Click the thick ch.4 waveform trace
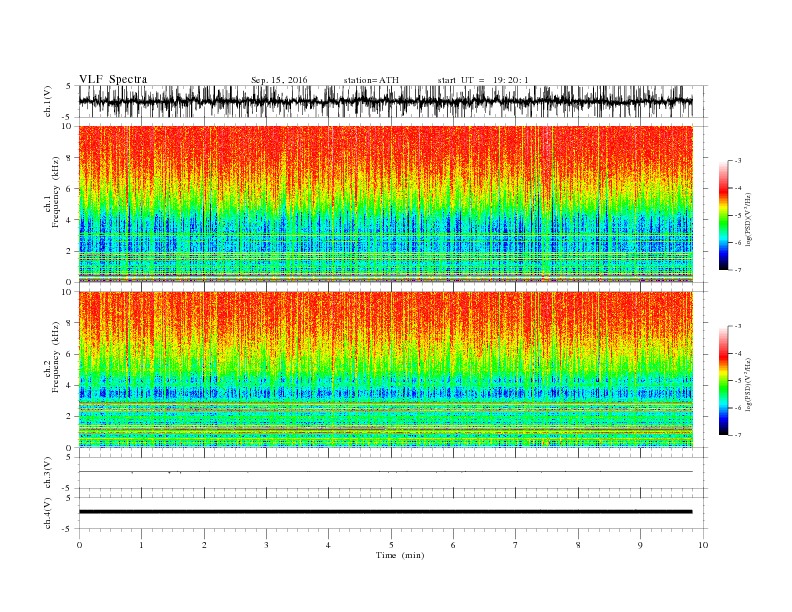Image resolution: width=792 pixels, height=612 pixels. (385, 512)
